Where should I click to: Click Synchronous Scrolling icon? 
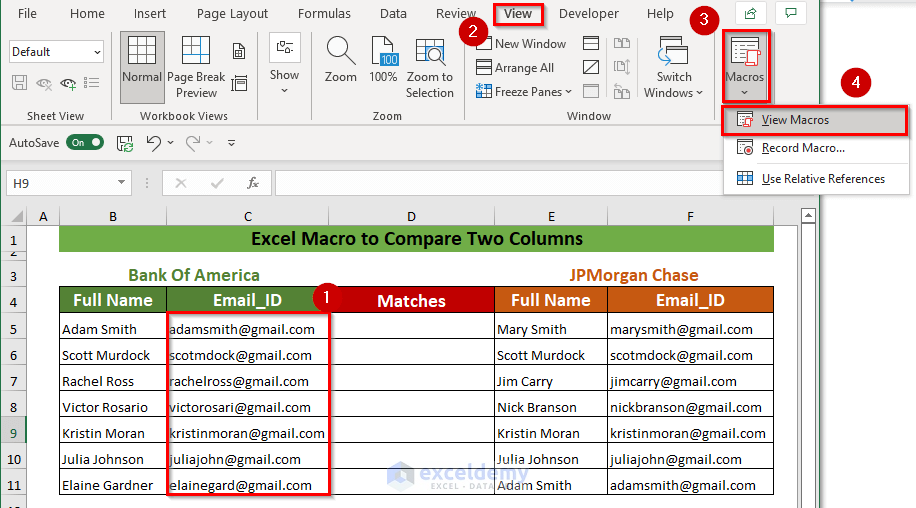click(x=622, y=67)
